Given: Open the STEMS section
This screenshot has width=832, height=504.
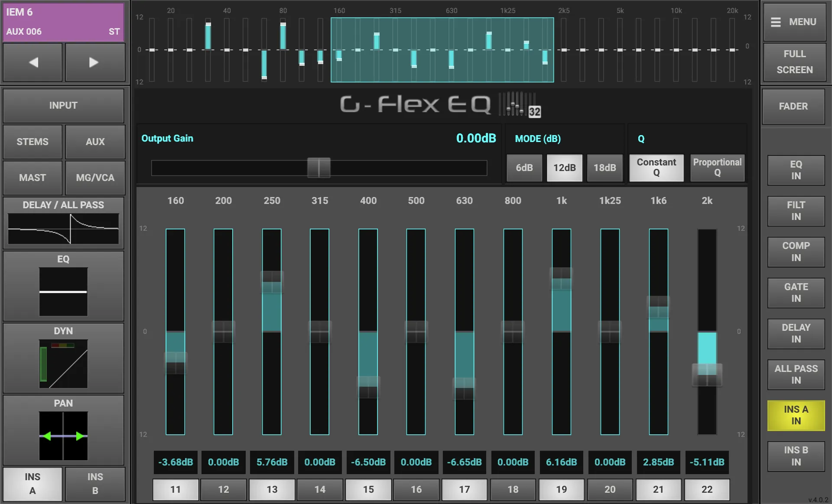Looking at the screenshot, I should coord(32,142).
